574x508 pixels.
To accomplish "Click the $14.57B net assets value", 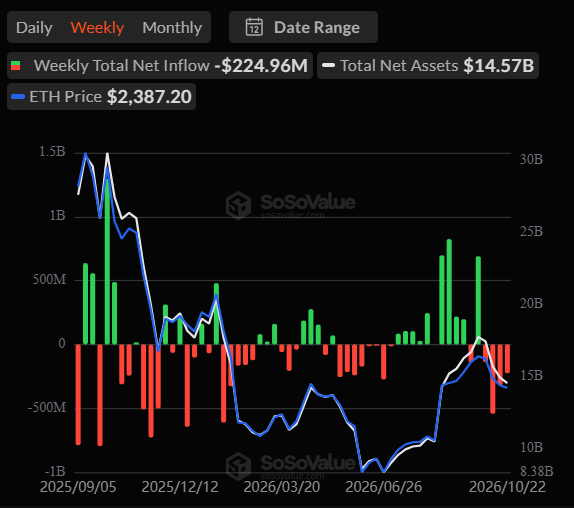I will [x=499, y=66].
